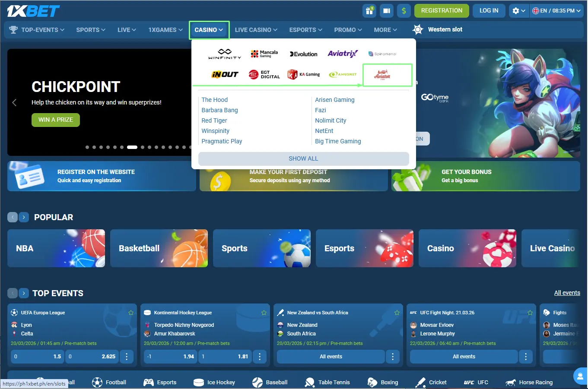Open the Mancala Gaming provider logo
The height and width of the screenshot is (389, 588).
(264, 54)
